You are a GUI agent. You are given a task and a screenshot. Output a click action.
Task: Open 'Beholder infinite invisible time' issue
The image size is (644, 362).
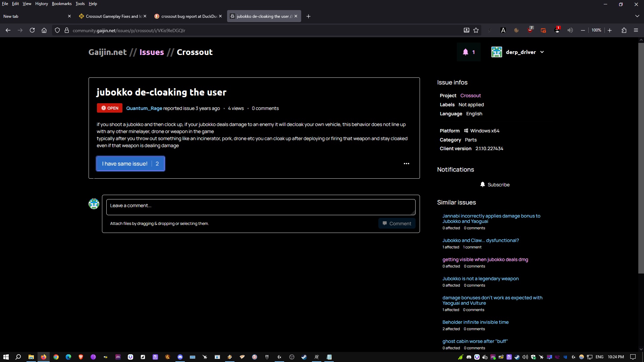point(475,322)
